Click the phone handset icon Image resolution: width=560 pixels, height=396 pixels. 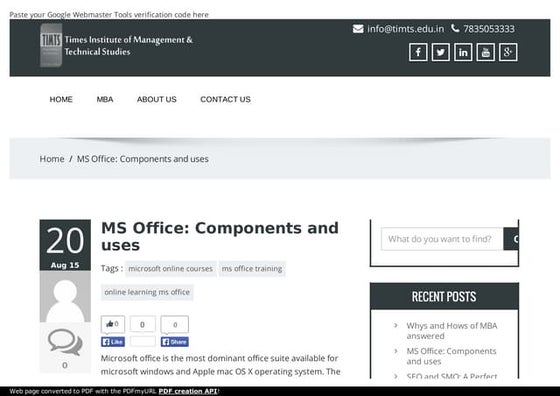click(x=455, y=28)
